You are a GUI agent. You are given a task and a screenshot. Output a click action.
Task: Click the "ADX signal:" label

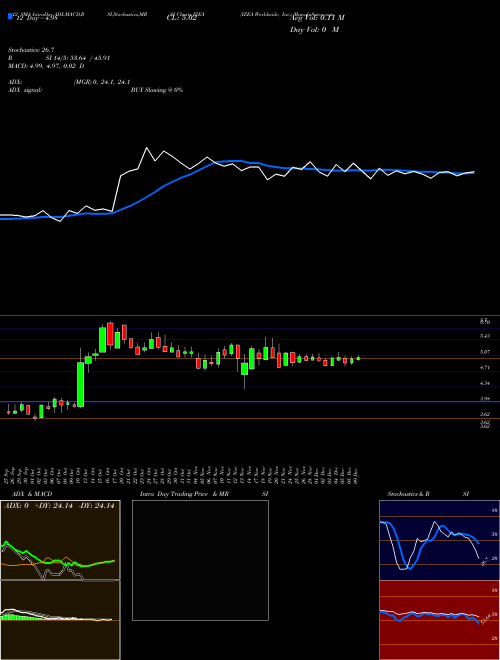25,90
